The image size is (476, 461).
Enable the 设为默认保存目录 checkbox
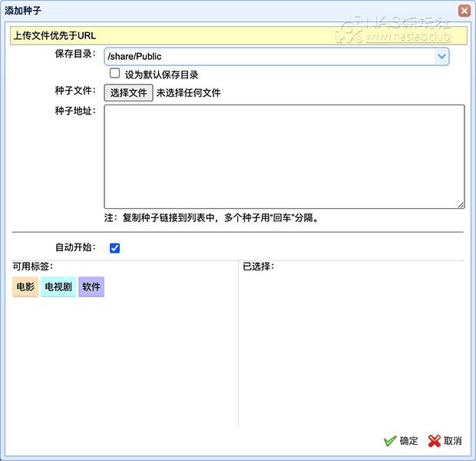115,74
